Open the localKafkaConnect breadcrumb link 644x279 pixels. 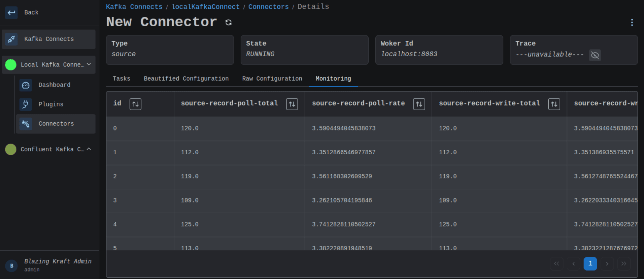[205, 7]
